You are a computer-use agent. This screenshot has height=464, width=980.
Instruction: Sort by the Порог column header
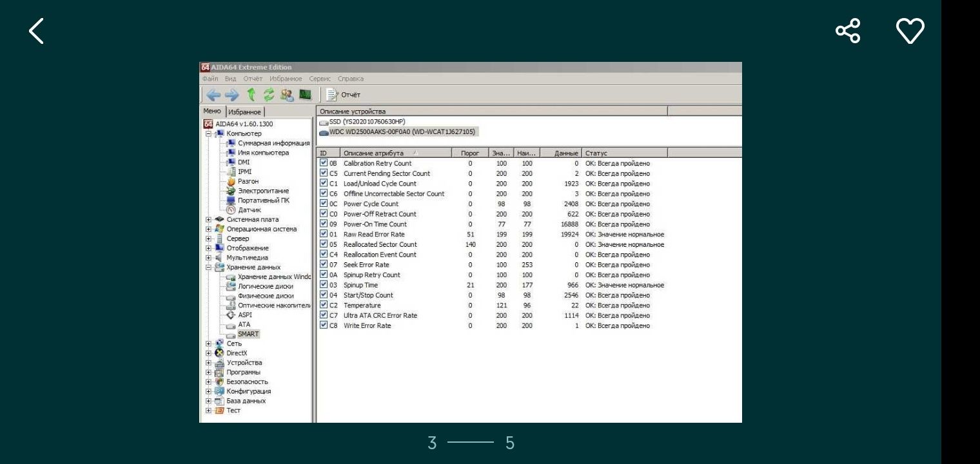[470, 153]
